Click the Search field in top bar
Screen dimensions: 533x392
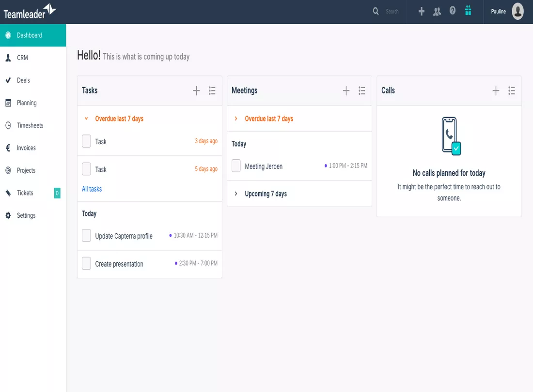[392, 12]
